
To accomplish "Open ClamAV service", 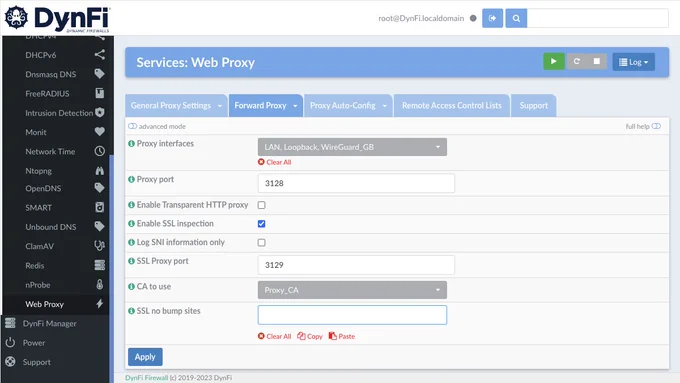I will tap(39, 246).
